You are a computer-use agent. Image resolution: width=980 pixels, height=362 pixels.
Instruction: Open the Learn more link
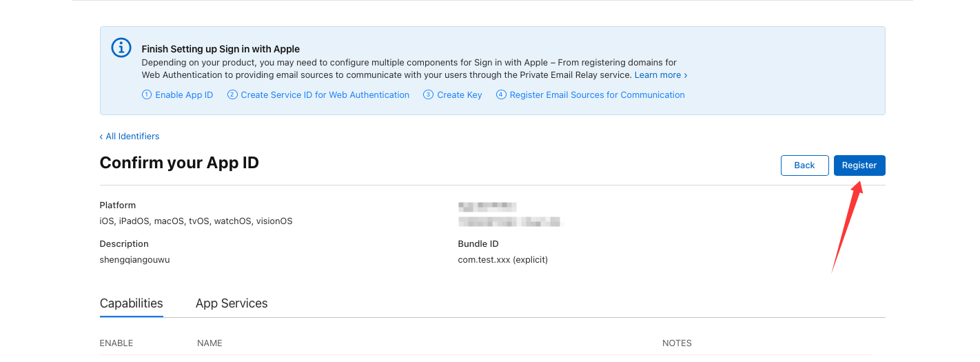click(657, 75)
